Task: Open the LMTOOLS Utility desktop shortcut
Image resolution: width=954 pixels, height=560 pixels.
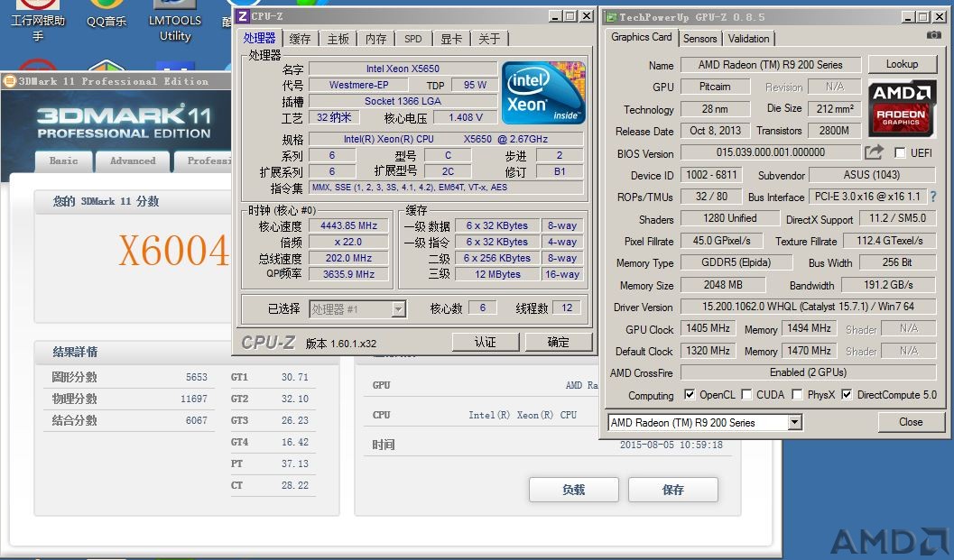Action: pos(174,22)
